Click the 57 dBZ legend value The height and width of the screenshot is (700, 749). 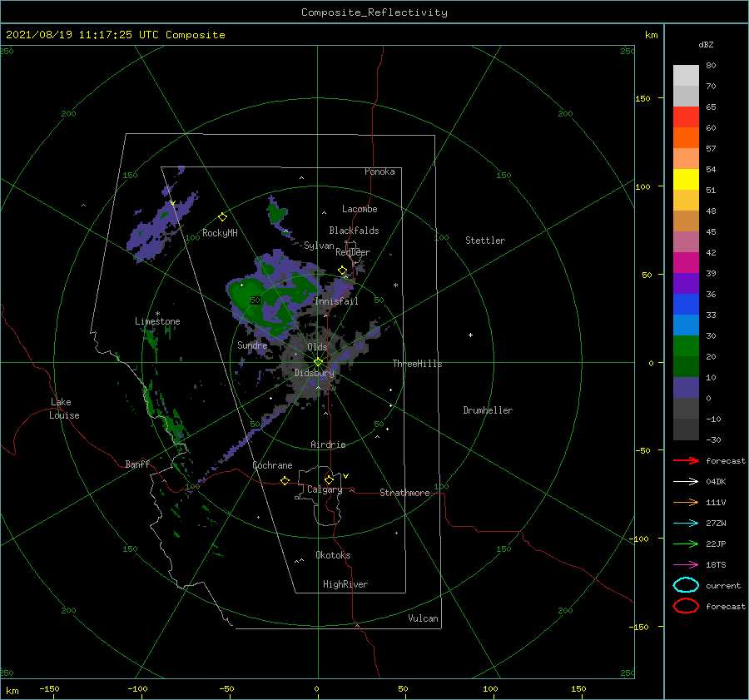(711, 149)
